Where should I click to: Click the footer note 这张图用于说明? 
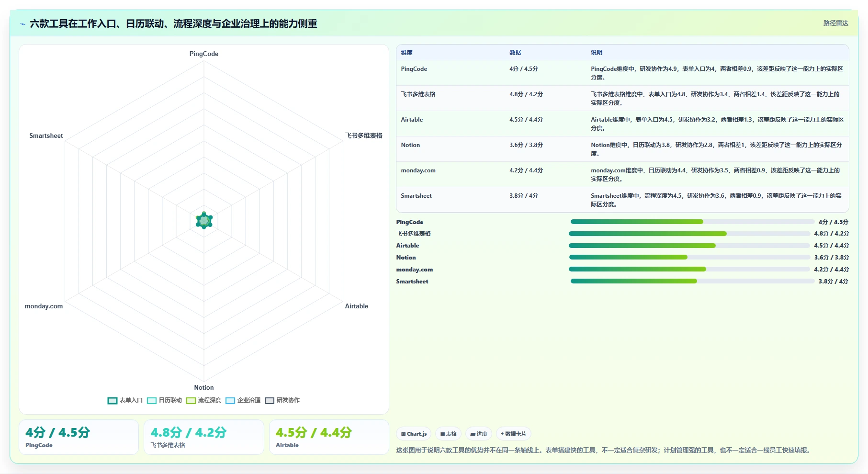pyautogui.click(x=604, y=450)
